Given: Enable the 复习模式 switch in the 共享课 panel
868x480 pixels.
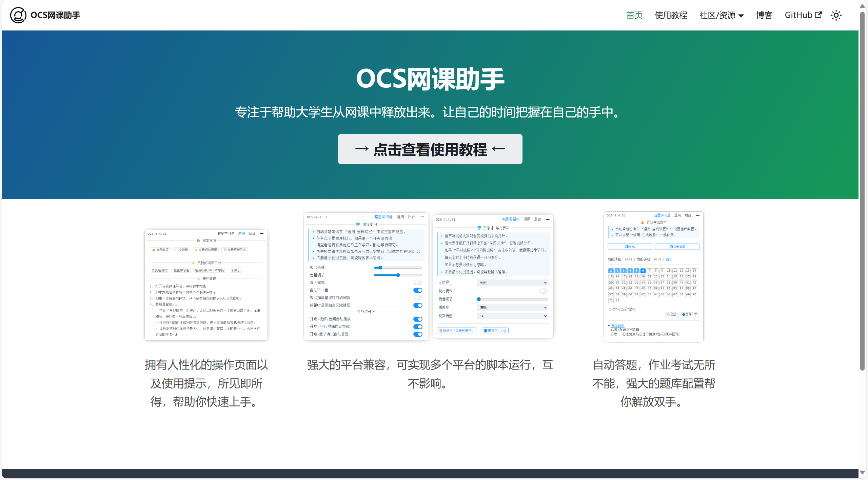Looking at the screenshot, I should [543, 291].
